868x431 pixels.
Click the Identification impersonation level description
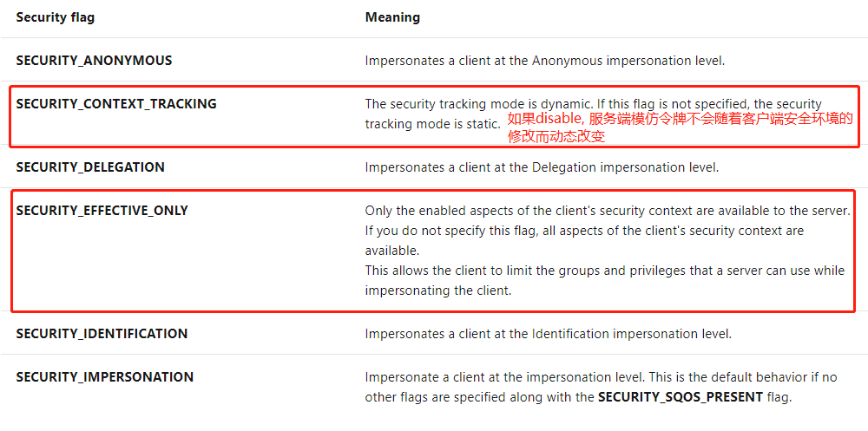coord(548,334)
